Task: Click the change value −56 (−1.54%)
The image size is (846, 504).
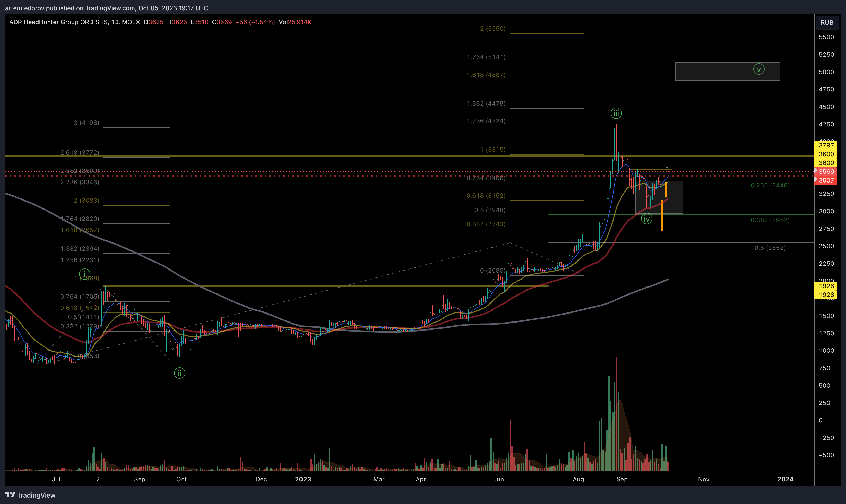Action: (x=255, y=22)
